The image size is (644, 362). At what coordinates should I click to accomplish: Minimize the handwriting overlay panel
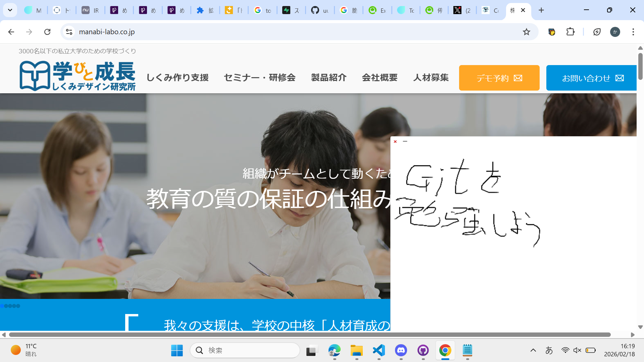coord(405,142)
